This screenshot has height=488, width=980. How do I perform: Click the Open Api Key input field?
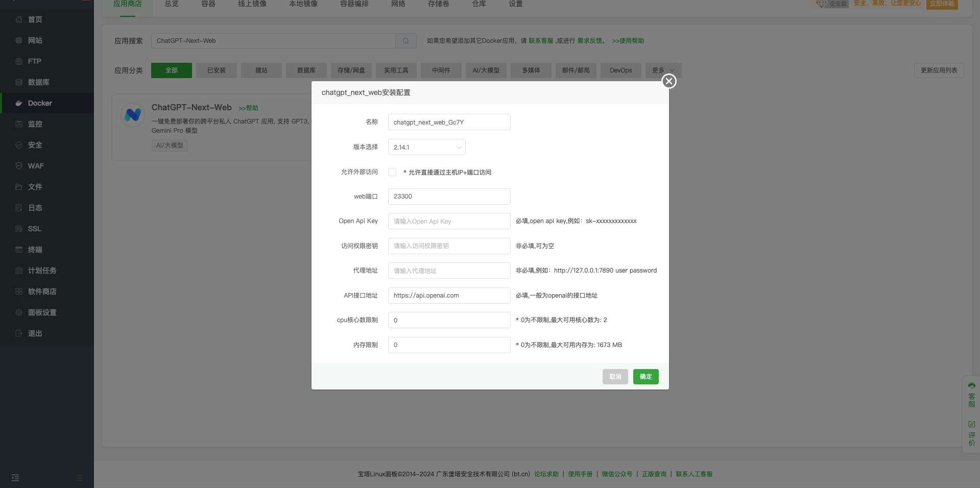pyautogui.click(x=449, y=221)
